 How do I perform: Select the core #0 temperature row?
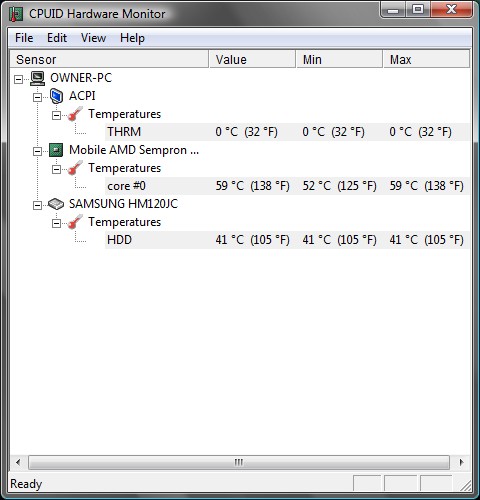(x=287, y=186)
